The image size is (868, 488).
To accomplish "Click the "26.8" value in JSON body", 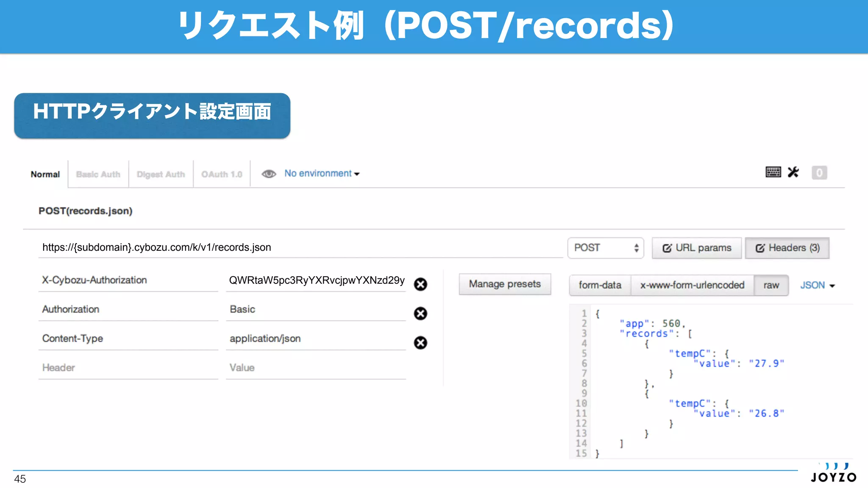I will (x=767, y=413).
